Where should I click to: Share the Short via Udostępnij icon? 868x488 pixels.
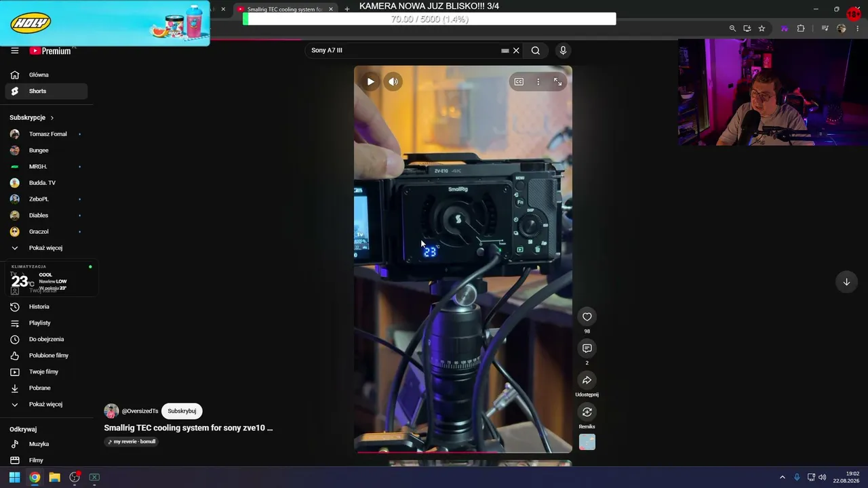(587, 380)
